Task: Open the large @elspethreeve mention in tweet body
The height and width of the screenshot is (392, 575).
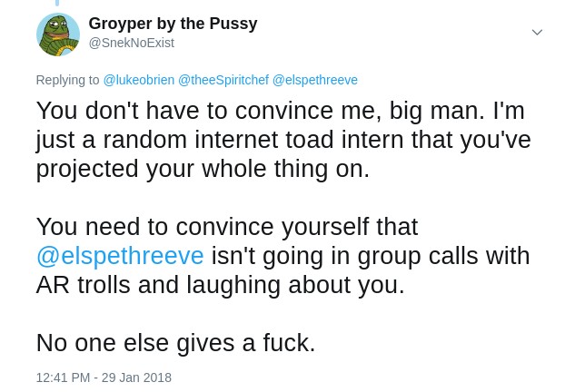Action: (x=120, y=256)
